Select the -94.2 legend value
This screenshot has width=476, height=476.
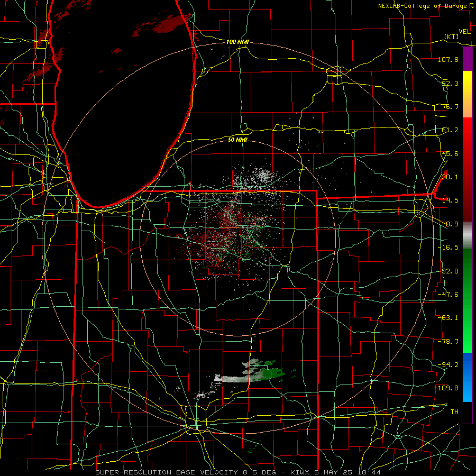tap(448, 365)
